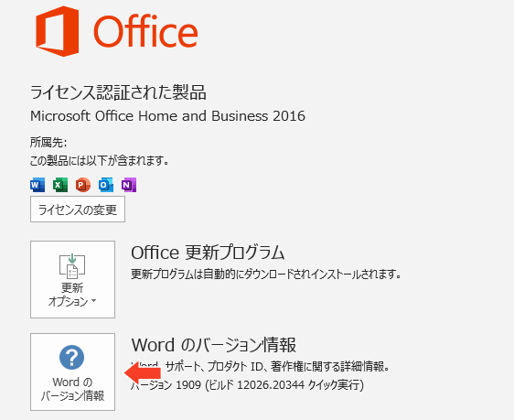This screenshot has height=420, width=514.
Task: Click the Office 更新プログラム heading
Action: point(208,253)
